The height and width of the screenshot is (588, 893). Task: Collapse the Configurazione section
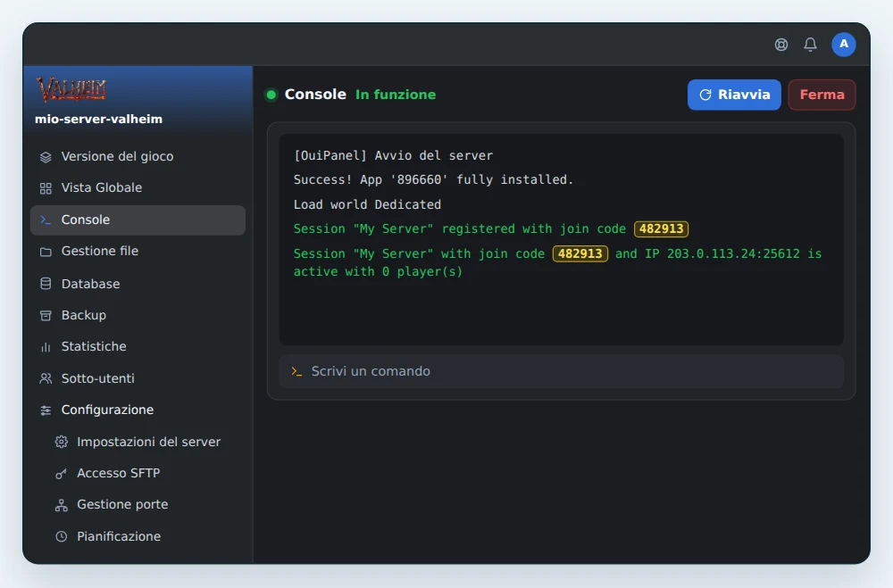coord(138,410)
